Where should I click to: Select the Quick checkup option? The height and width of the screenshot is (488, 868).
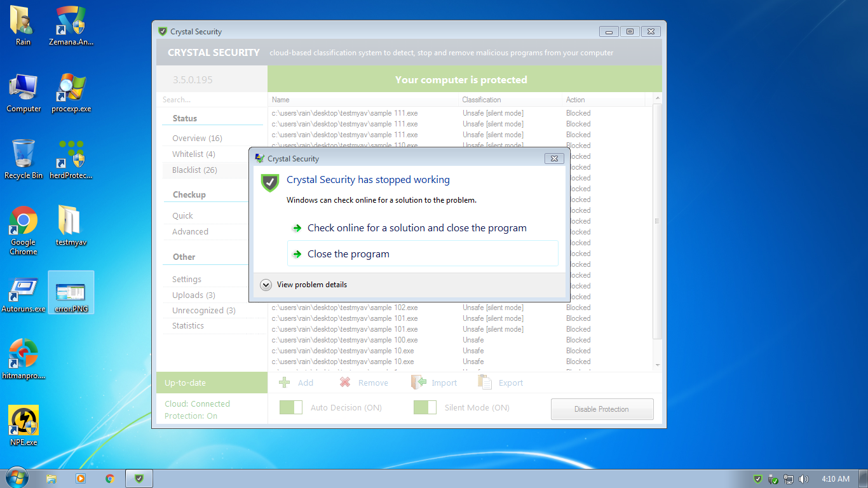tap(182, 216)
